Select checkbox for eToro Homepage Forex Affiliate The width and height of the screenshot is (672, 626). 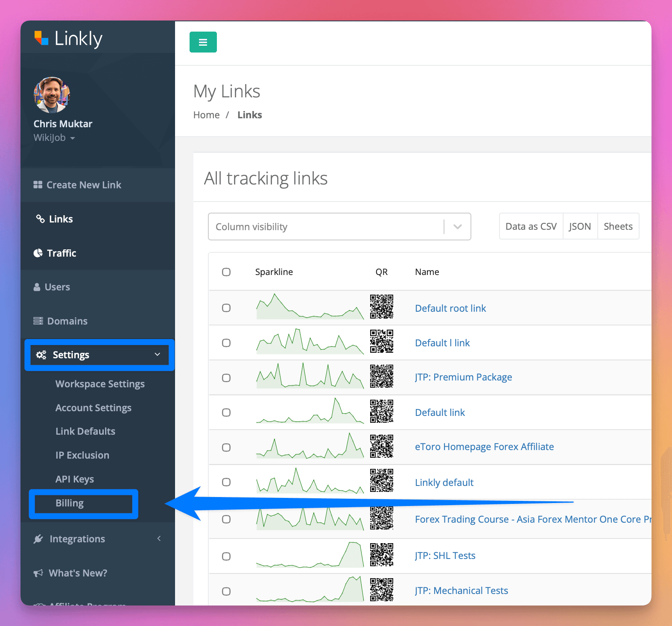coord(226,447)
